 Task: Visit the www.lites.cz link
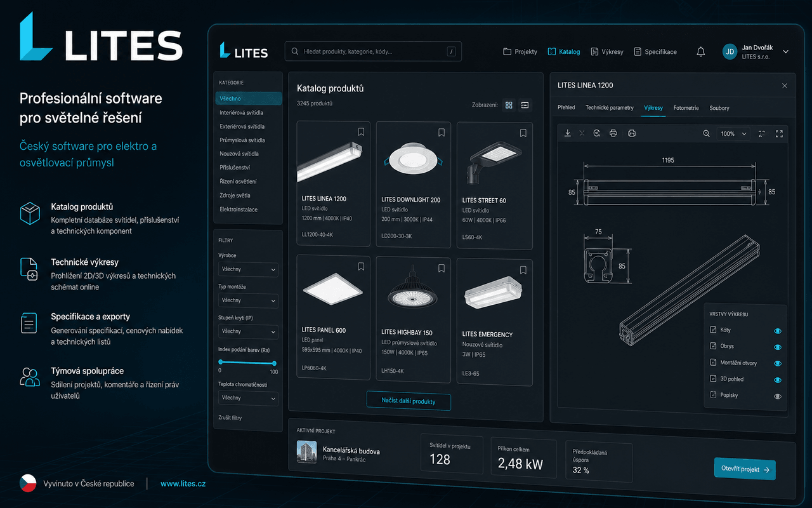click(x=183, y=484)
